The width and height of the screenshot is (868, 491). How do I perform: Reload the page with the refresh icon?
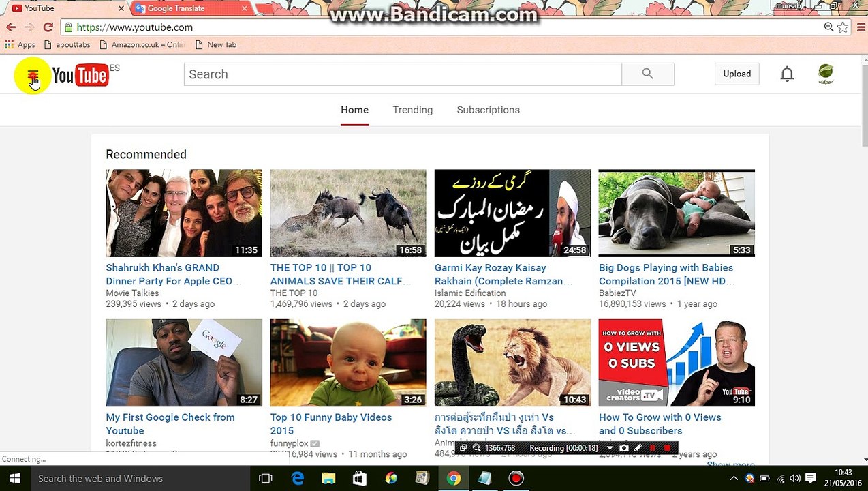click(x=48, y=27)
